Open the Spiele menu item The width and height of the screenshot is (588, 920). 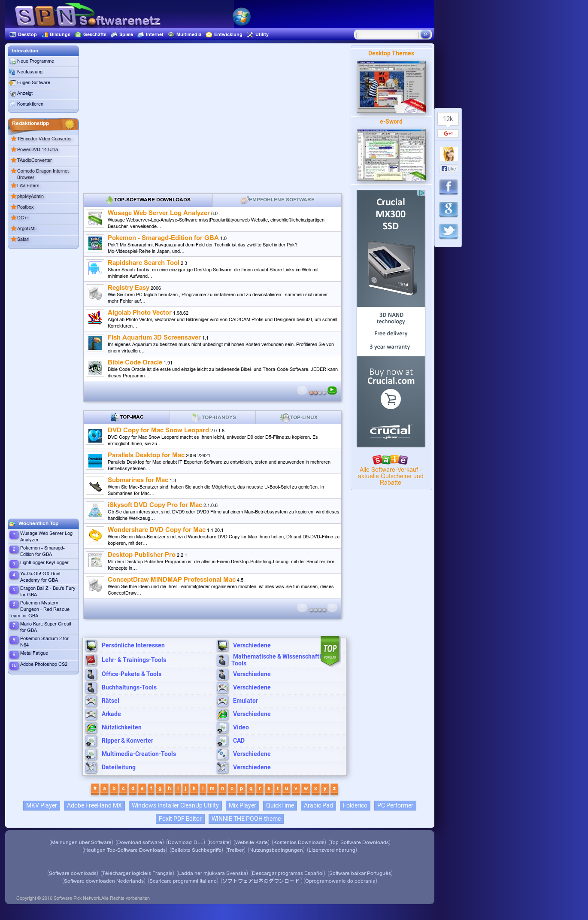(122, 34)
